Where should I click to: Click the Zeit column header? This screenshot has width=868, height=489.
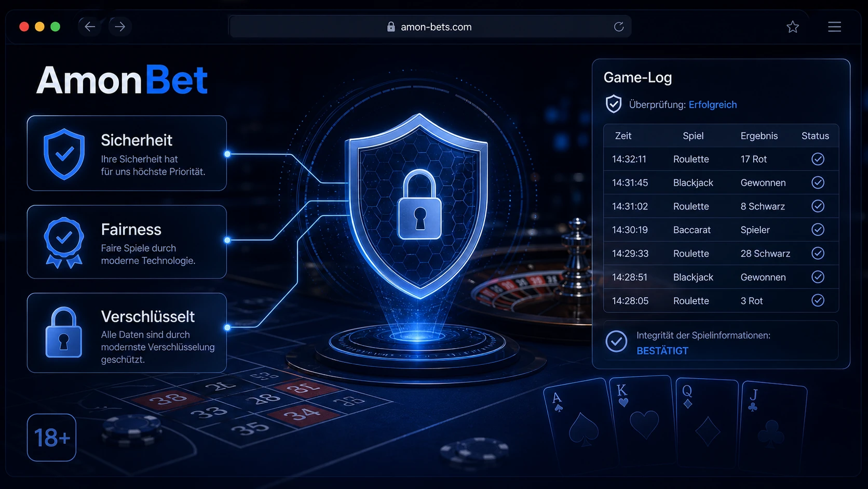623,136
